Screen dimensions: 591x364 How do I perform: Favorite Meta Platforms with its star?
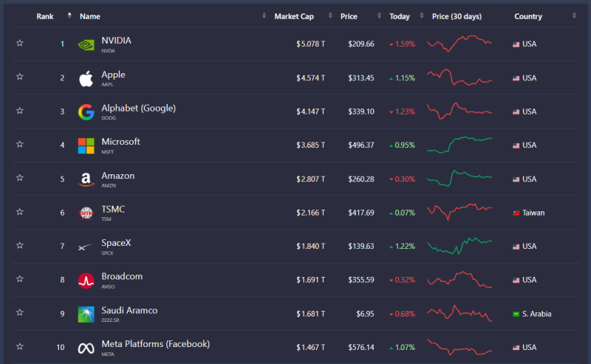(x=20, y=346)
